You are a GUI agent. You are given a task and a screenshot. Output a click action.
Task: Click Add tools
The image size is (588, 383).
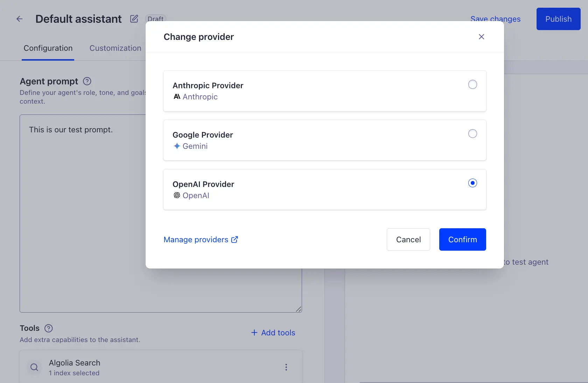[273, 333]
